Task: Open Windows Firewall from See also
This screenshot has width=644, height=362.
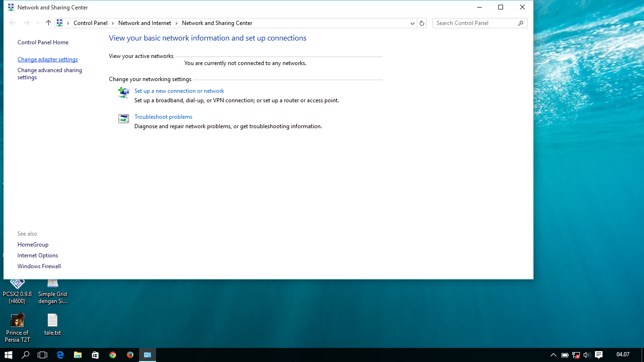Action: (x=39, y=266)
